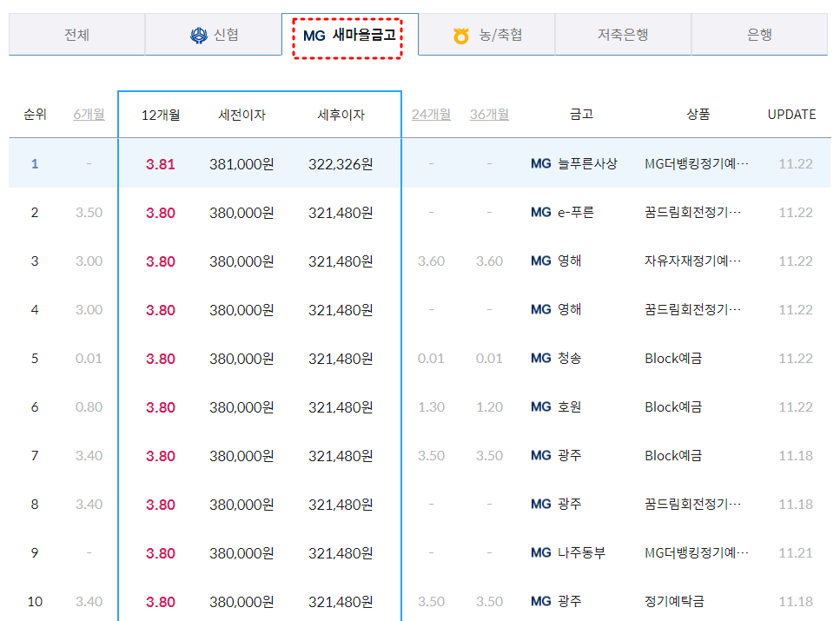Open 광주 금고 in rank 10
The width and height of the screenshot is (840, 621).
coord(570,601)
